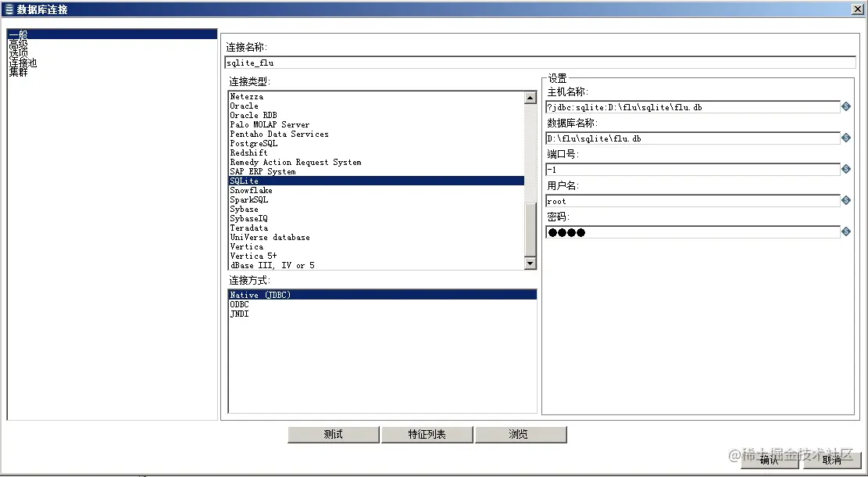This screenshot has height=477, width=868.
Task: Open the 特征列表 feature list
Action: click(427, 434)
